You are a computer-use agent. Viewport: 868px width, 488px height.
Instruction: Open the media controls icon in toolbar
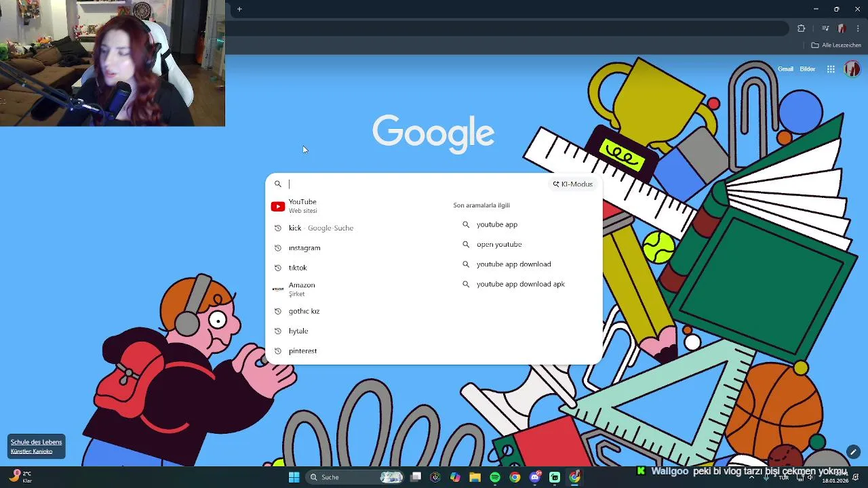(825, 28)
